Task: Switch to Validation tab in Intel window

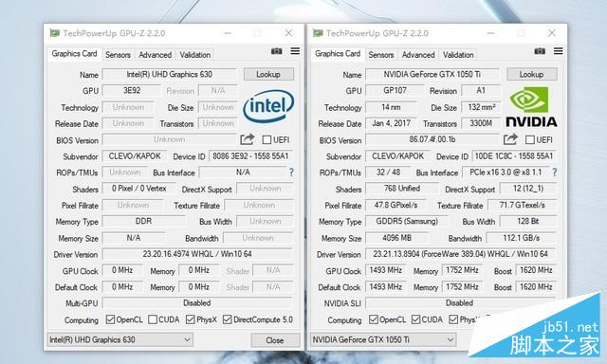Action: [x=194, y=55]
